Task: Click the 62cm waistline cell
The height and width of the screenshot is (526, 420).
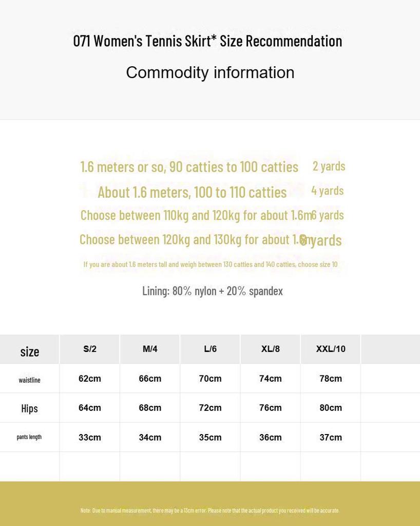Action: 90,379
